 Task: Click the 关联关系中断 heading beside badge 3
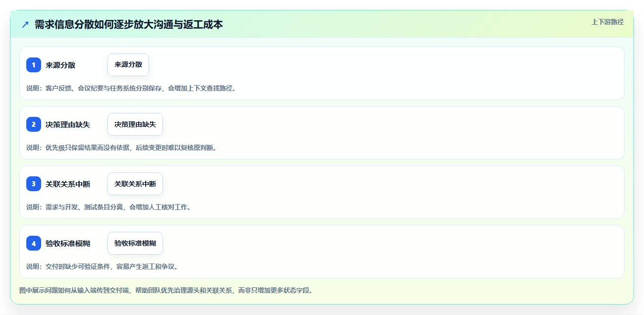[x=68, y=184]
